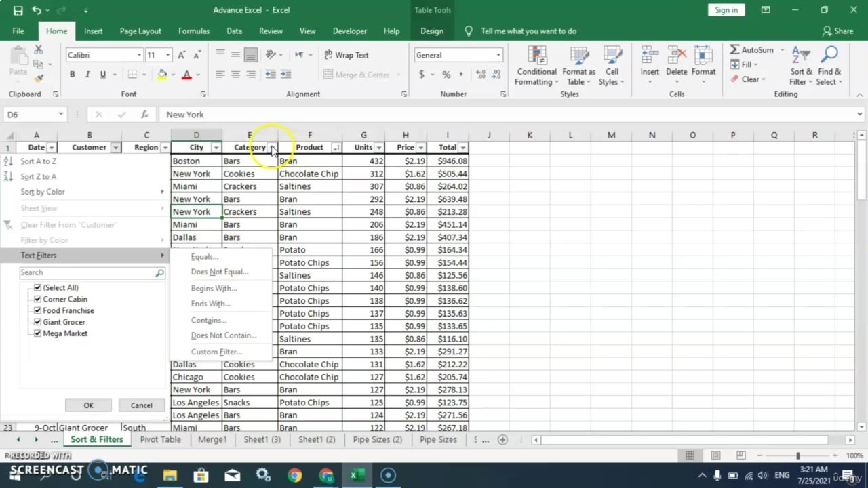Click the Name Box showing D6
The width and height of the screenshot is (868, 488).
tap(35, 115)
